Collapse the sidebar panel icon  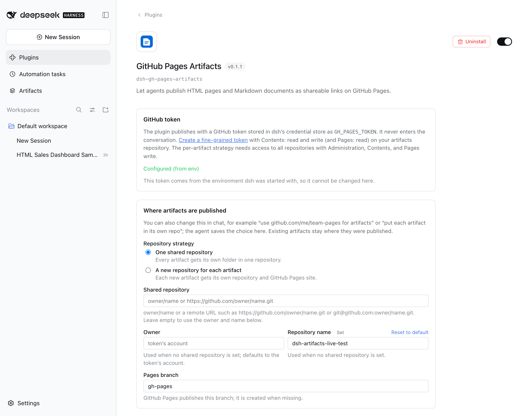tap(106, 15)
